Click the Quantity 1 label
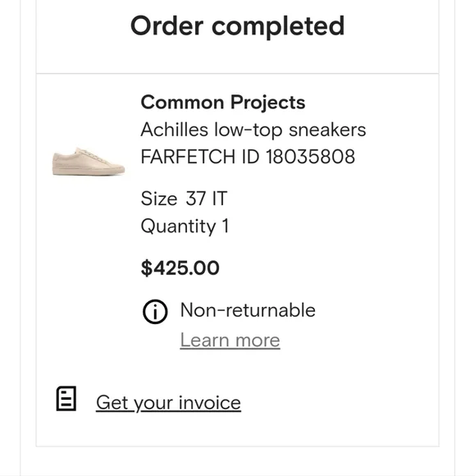 click(x=185, y=227)
